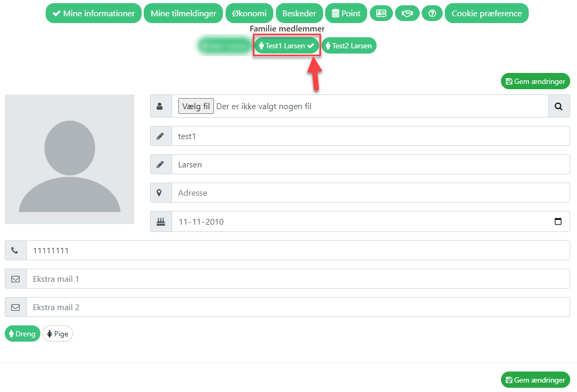Click the phone icon by number field
The height and width of the screenshot is (392, 577).
tap(15, 250)
